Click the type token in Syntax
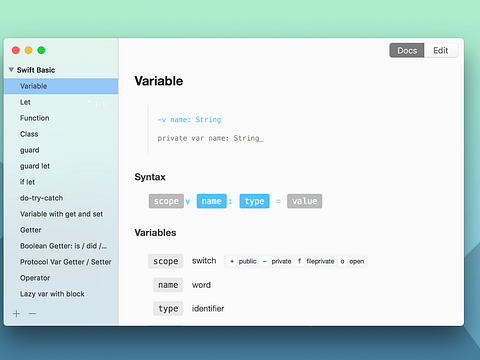Image resolution: width=480 pixels, height=360 pixels. point(254,201)
